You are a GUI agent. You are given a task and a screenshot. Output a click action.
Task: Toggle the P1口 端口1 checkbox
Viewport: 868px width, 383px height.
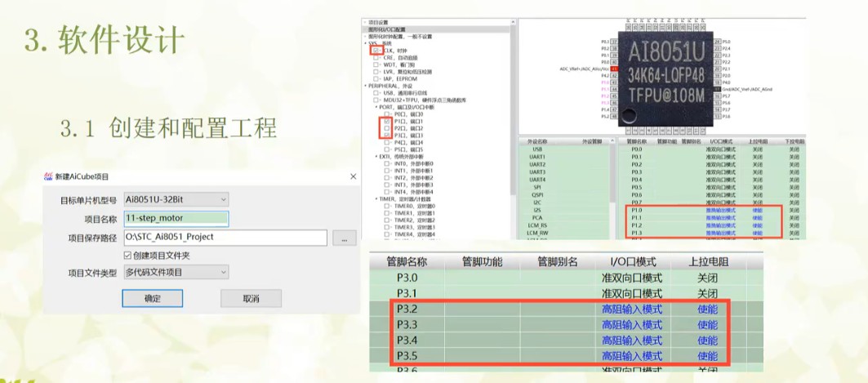point(387,121)
